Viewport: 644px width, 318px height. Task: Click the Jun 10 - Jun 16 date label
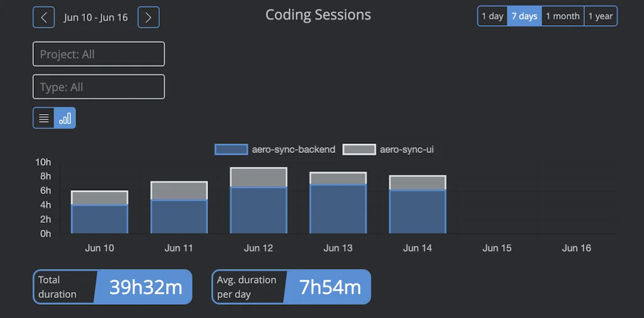pyautogui.click(x=96, y=17)
